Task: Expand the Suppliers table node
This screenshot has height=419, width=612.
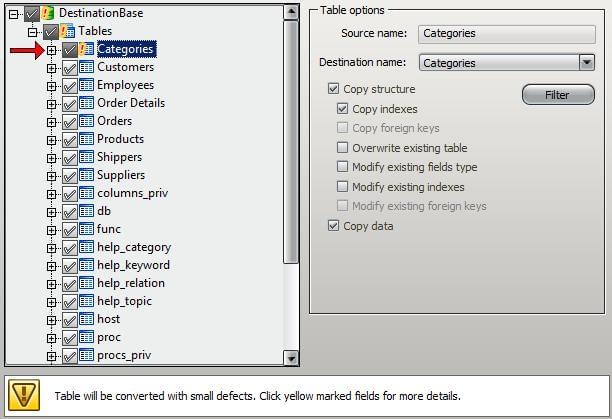Action: click(51, 176)
